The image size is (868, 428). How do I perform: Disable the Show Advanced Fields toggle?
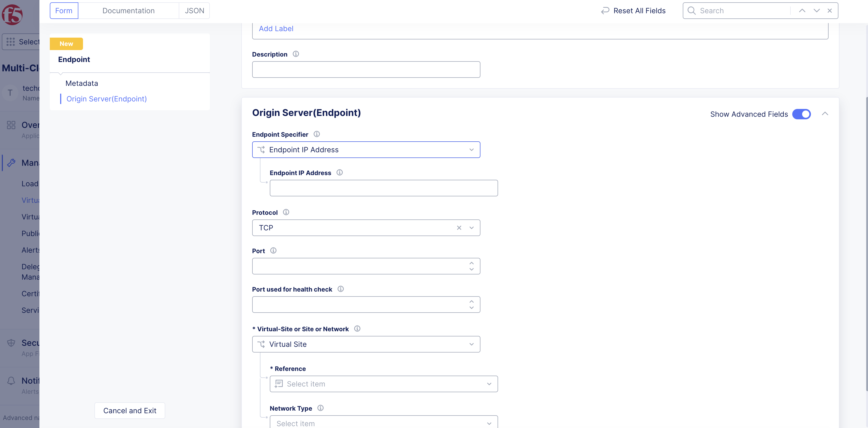(x=801, y=114)
